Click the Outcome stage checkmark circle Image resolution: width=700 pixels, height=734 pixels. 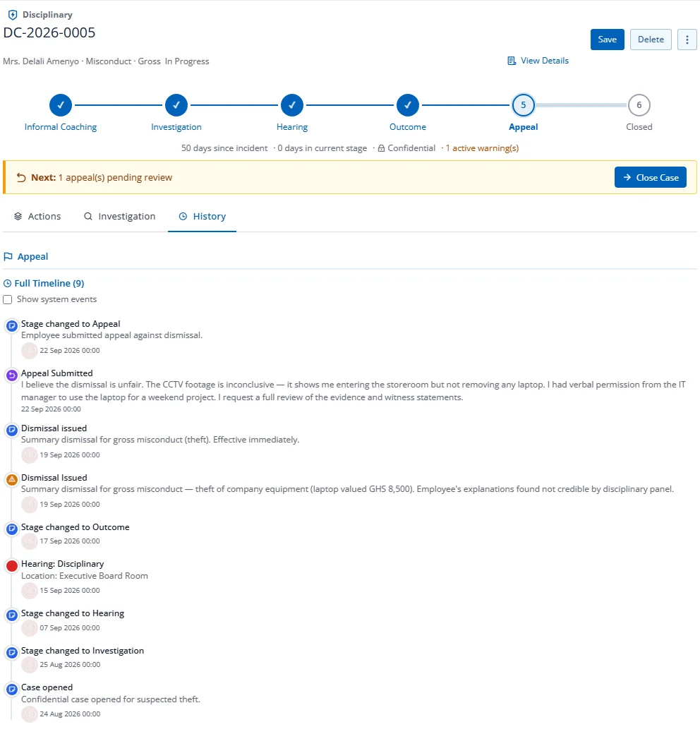(408, 105)
